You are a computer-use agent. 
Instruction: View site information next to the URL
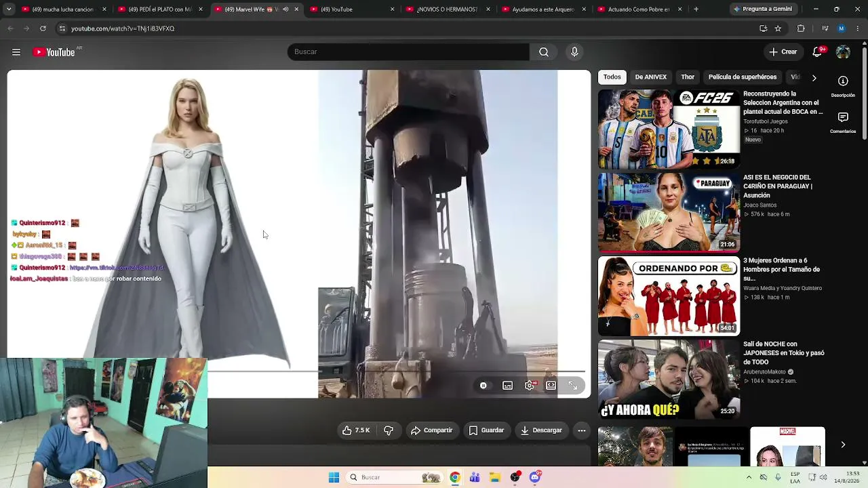(x=62, y=28)
